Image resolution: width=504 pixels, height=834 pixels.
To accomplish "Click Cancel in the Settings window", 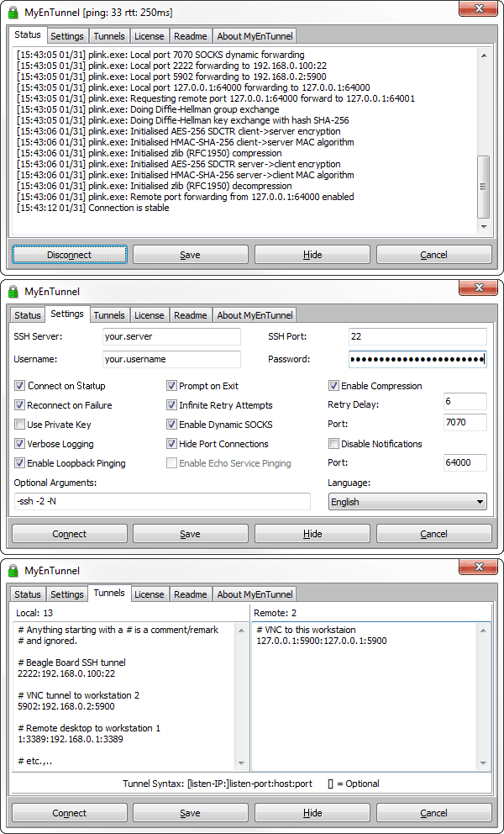I will 433,534.
